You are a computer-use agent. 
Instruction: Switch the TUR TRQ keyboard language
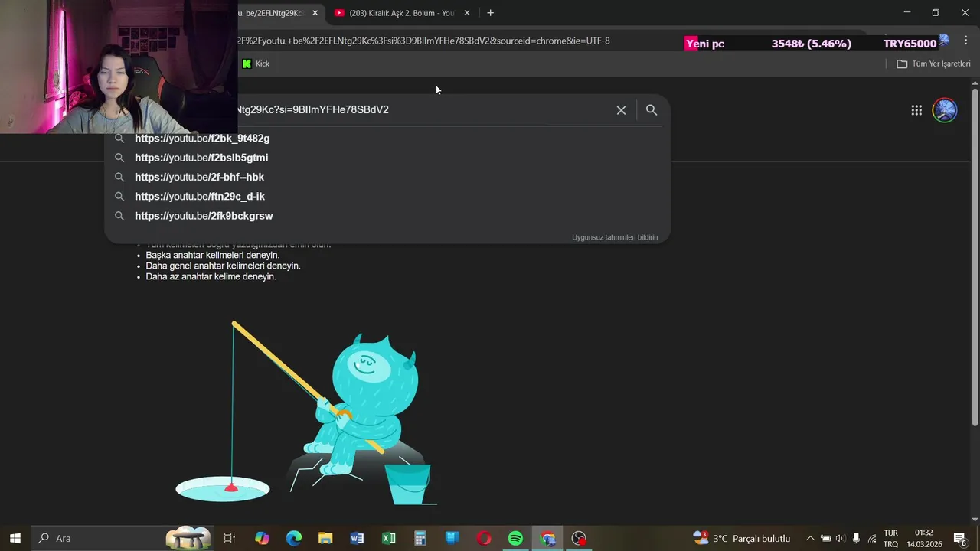coord(890,538)
